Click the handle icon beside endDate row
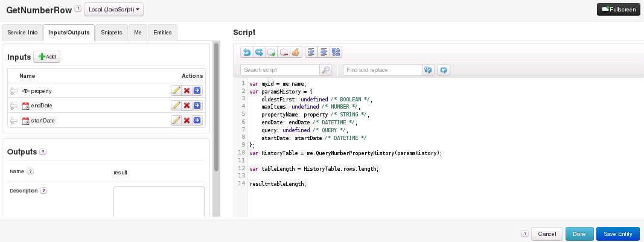The image size is (644, 242). pyautogui.click(x=14, y=106)
